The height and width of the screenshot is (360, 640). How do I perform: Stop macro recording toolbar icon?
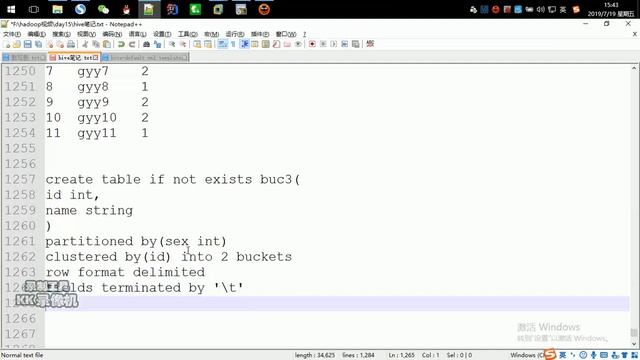[x=323, y=44]
